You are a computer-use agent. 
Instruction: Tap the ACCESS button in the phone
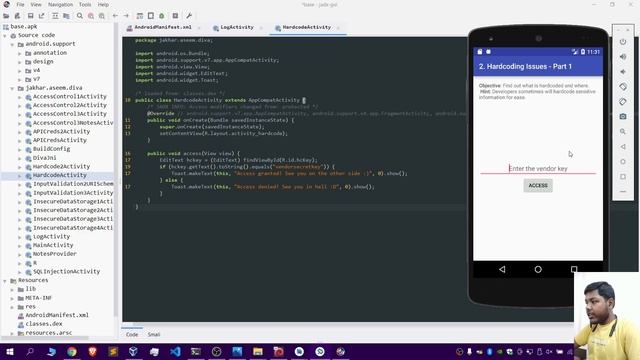pos(538,185)
